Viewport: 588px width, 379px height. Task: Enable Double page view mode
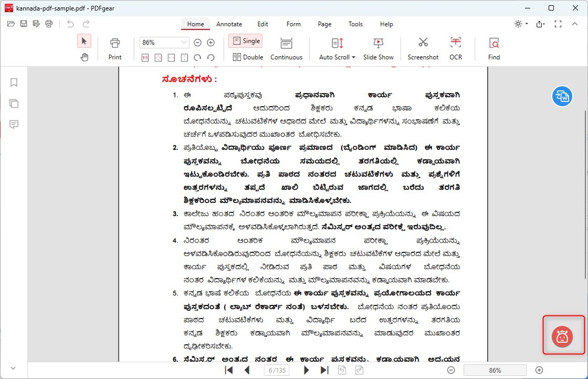click(248, 57)
